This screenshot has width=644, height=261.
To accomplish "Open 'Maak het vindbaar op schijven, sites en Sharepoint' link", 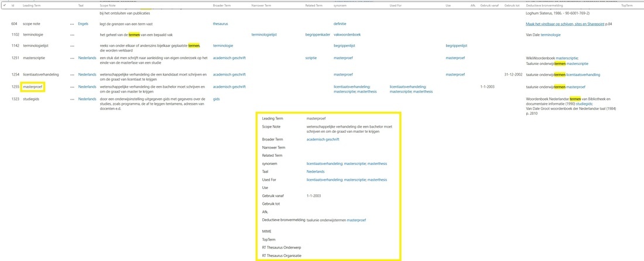I will [x=565, y=24].
